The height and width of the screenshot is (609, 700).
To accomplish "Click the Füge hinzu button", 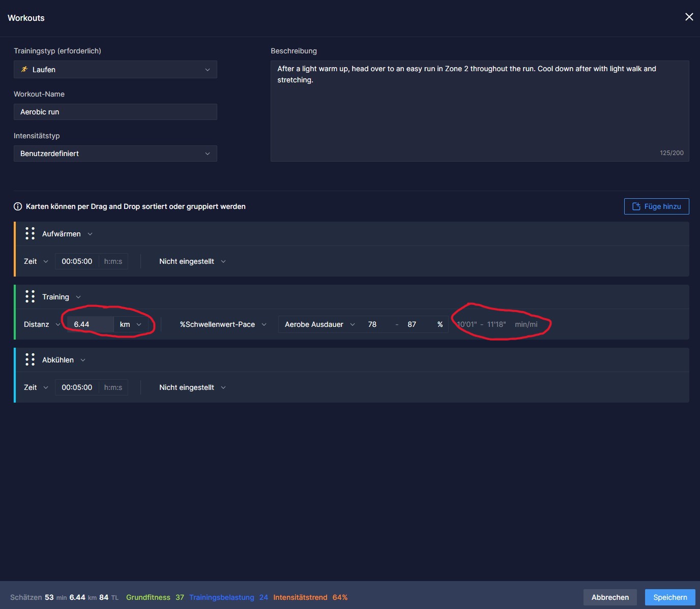I will click(x=656, y=206).
